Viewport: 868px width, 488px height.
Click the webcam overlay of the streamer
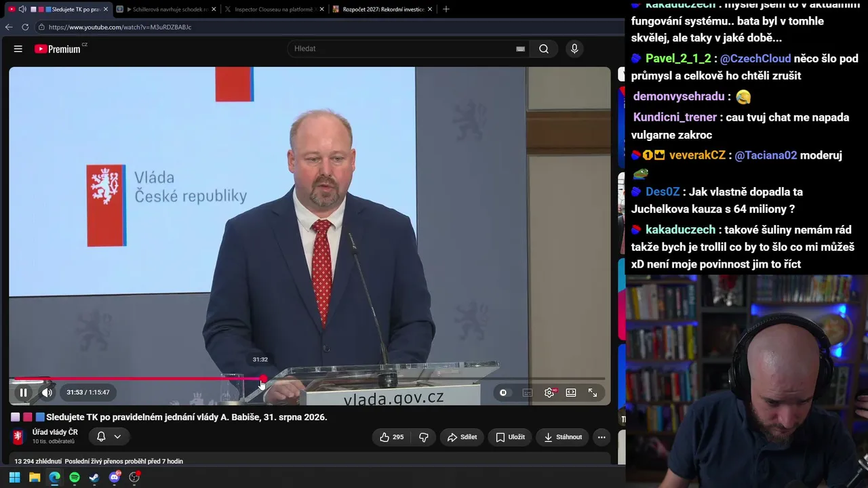(747, 381)
